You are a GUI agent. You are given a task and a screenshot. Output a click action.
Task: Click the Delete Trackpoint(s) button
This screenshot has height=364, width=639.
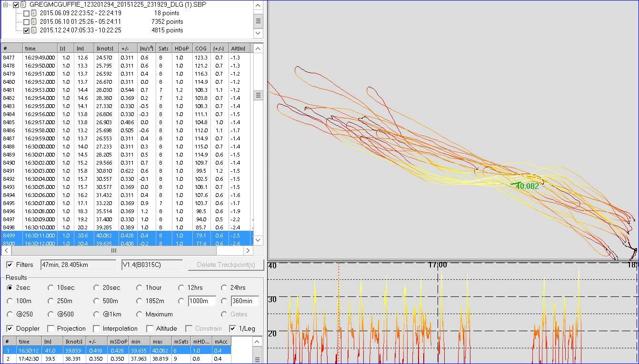[226, 265]
